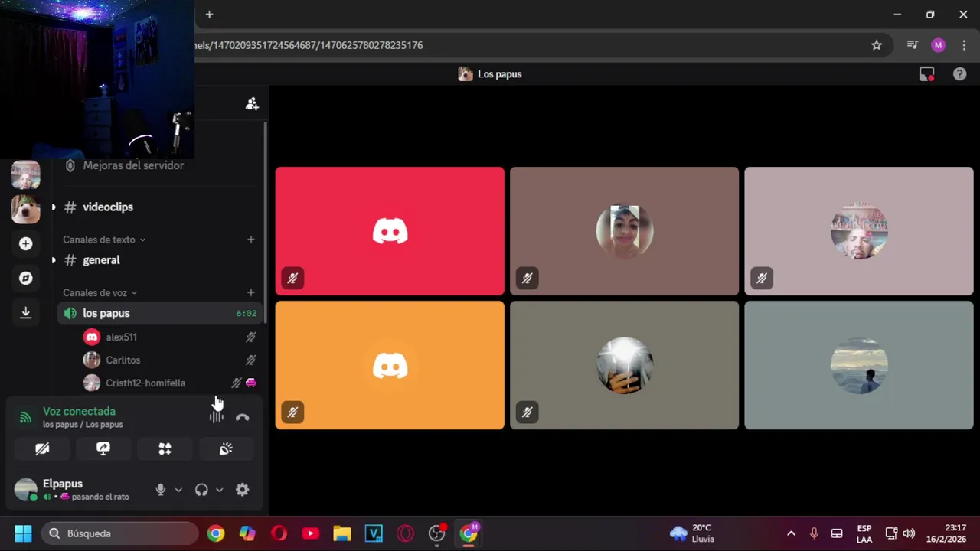Open Help question mark icon

pyautogui.click(x=959, y=74)
